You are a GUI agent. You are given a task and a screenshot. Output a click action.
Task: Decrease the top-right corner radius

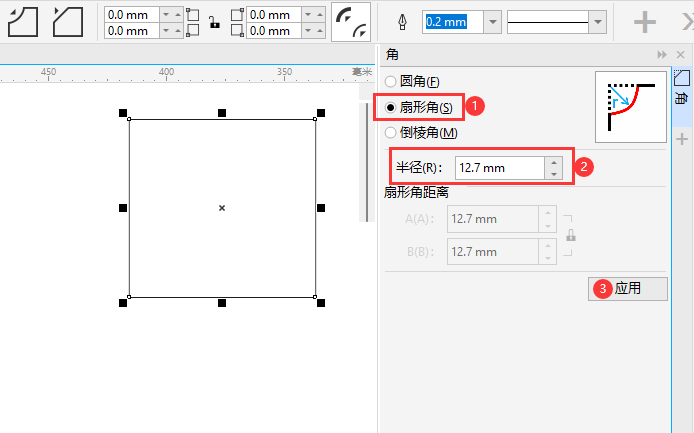coord(308,15)
